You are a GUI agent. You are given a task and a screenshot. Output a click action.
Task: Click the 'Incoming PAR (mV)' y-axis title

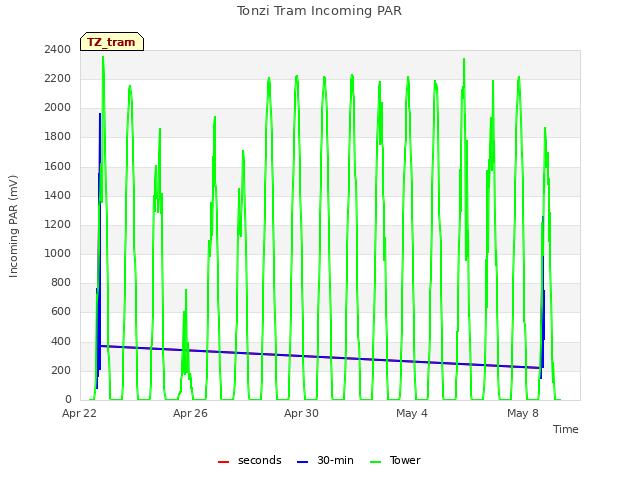tap(13, 227)
